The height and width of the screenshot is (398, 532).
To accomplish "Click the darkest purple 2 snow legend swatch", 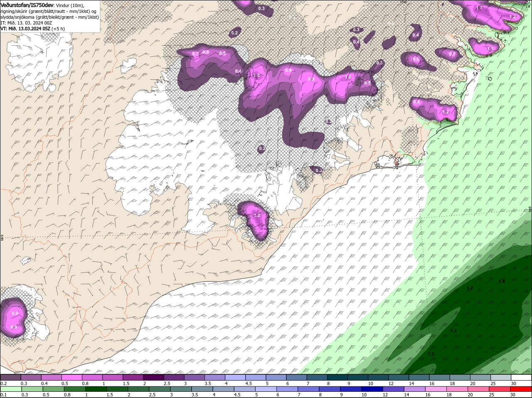I will click(x=153, y=378).
